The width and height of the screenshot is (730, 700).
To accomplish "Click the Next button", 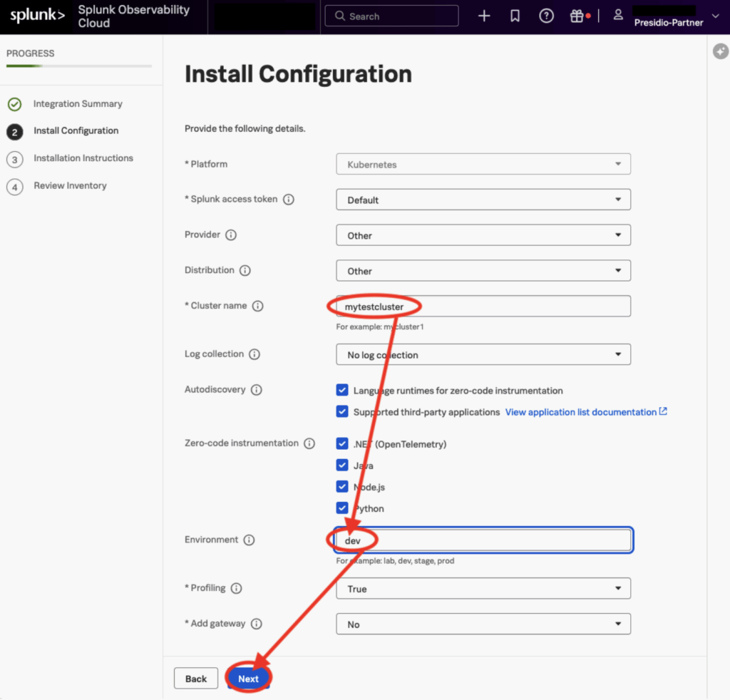I will 248,678.
